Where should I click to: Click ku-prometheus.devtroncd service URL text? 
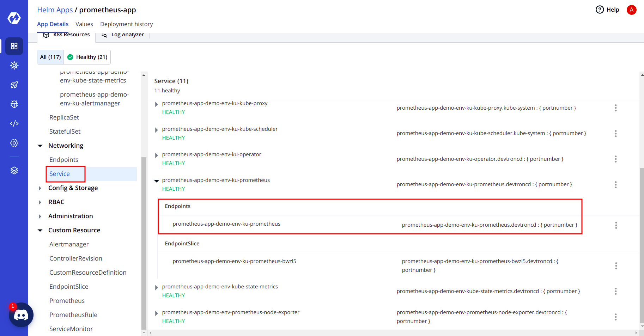(x=484, y=184)
